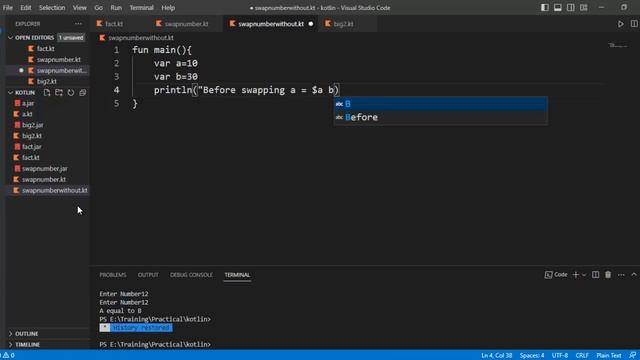Viewport: 640px width, 360px height.
Task: Open the Selection menu
Action: [52, 7]
